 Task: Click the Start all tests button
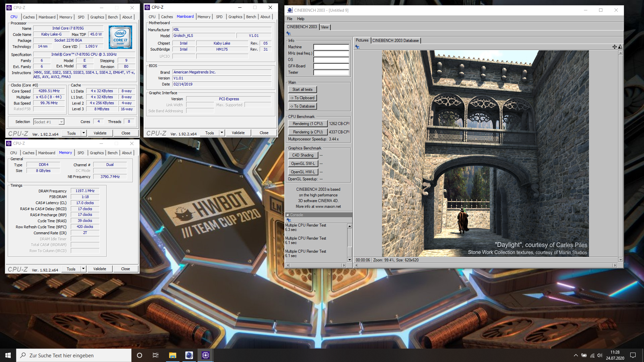pyautogui.click(x=302, y=89)
